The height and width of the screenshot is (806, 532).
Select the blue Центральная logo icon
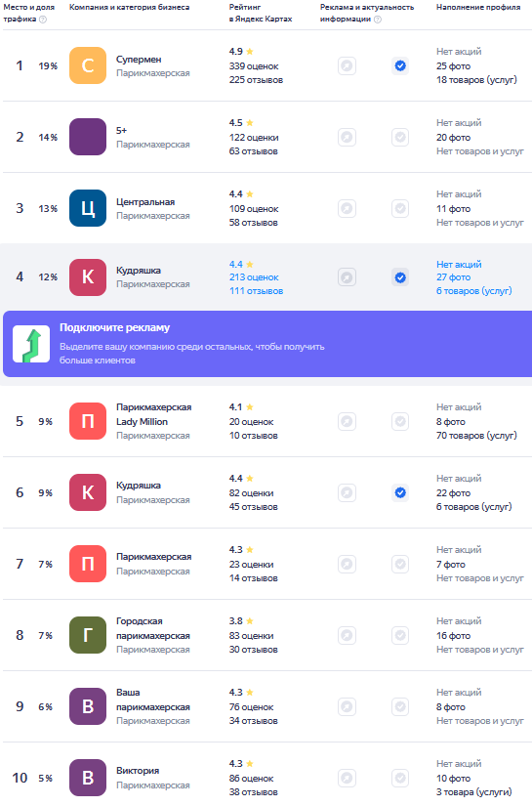88,208
